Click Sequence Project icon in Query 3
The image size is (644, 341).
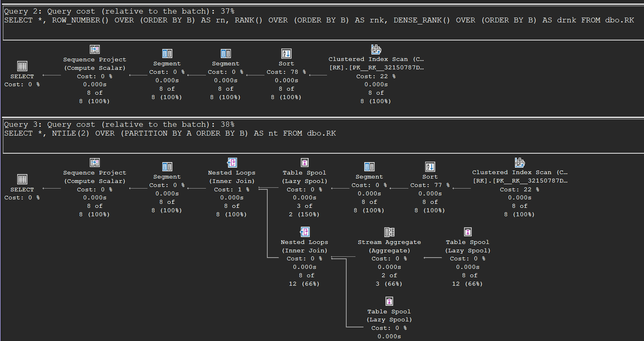point(95,163)
